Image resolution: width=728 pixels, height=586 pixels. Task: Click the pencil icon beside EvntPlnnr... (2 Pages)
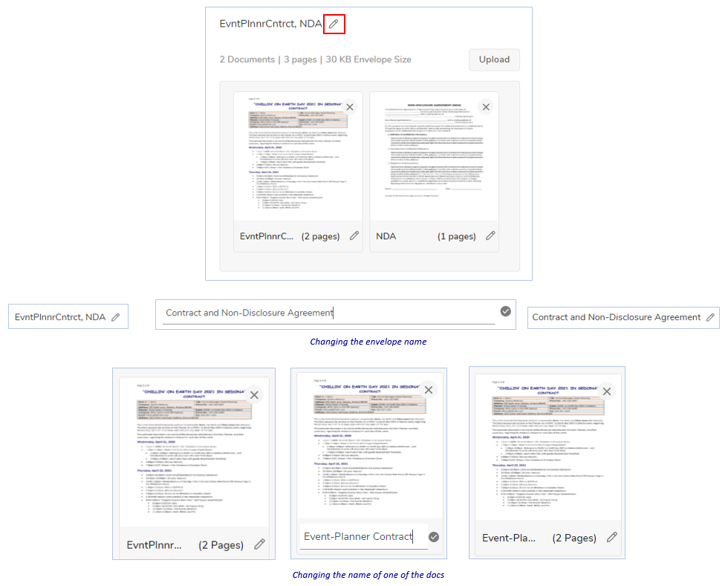(x=259, y=544)
